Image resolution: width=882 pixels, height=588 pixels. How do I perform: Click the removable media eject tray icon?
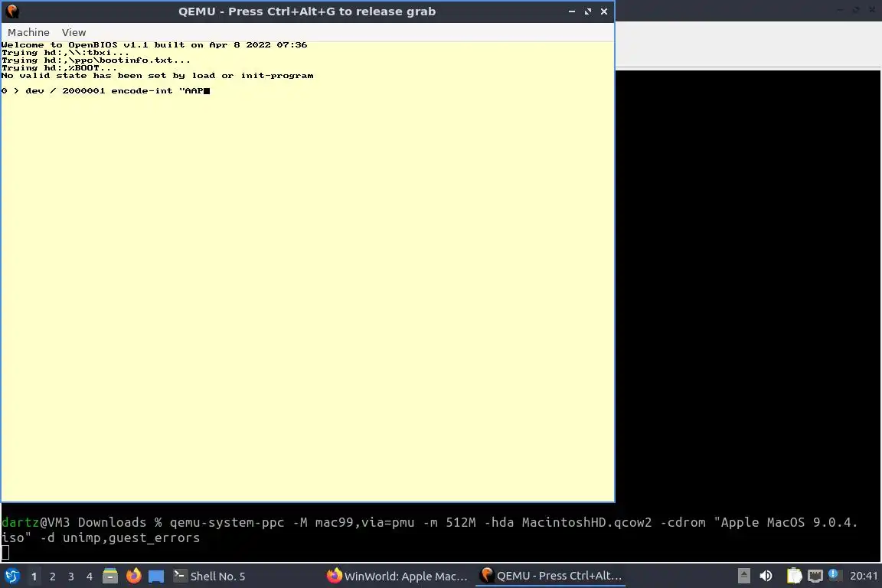click(743, 577)
